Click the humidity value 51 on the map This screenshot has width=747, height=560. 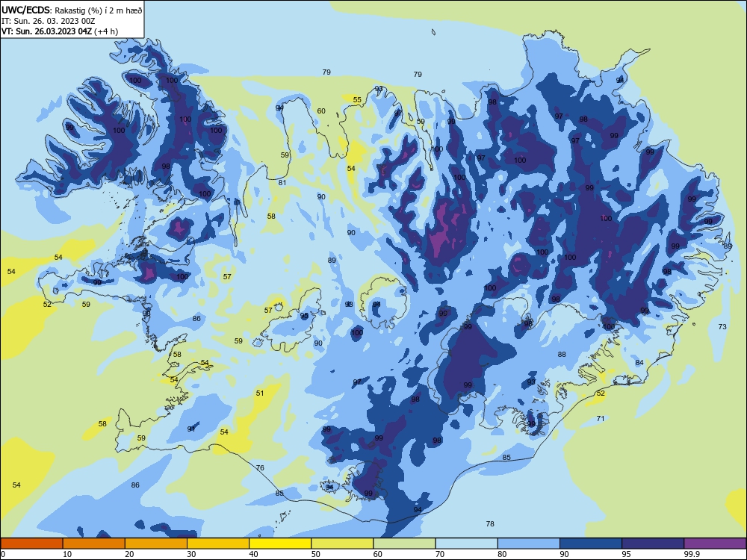point(260,393)
